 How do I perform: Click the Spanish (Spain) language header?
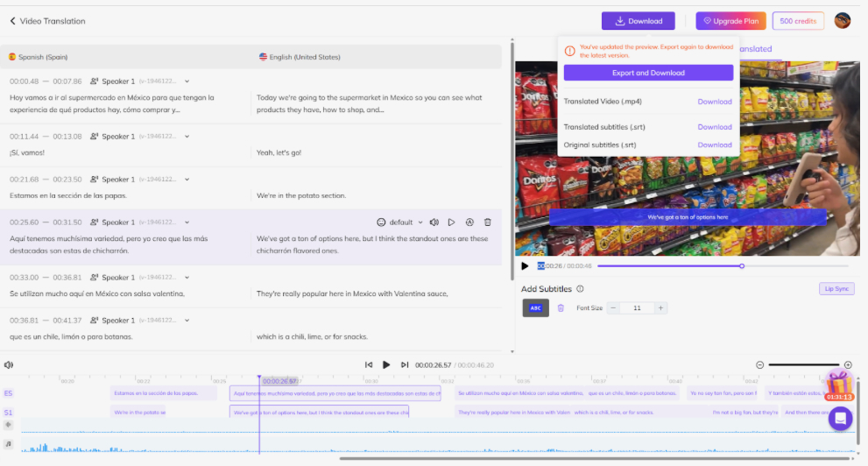39,57
